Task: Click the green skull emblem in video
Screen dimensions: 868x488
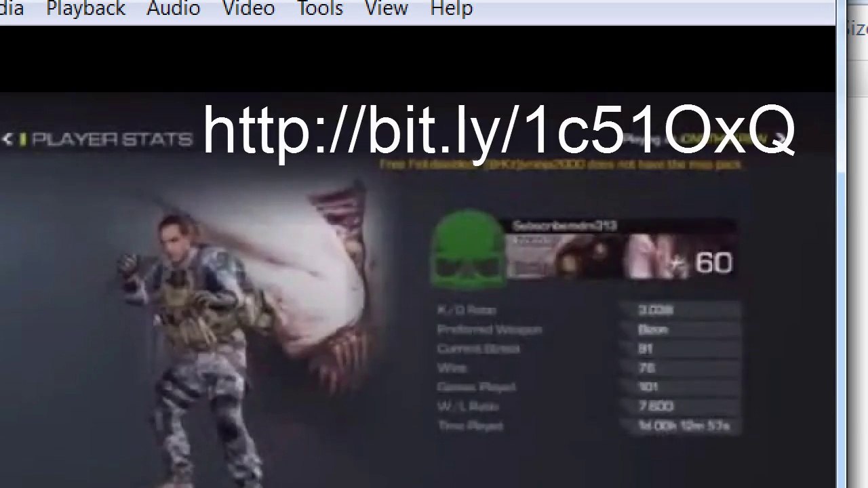Action: pyautogui.click(x=468, y=249)
